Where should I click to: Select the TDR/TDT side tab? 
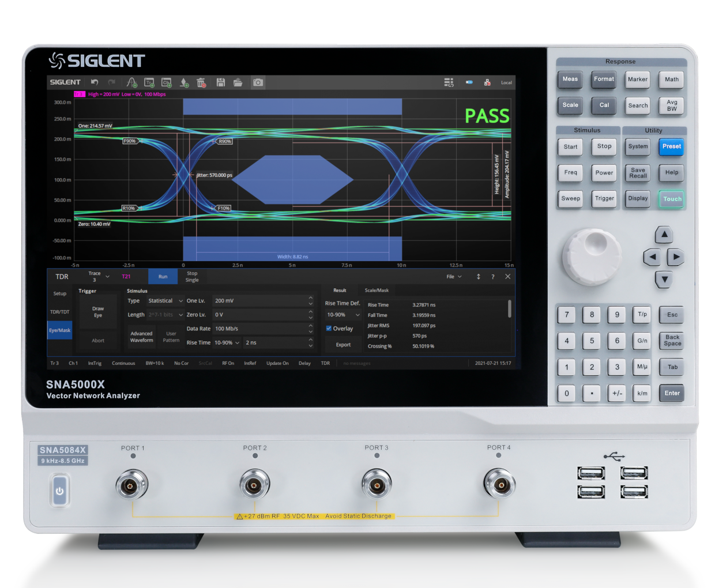tap(59, 312)
